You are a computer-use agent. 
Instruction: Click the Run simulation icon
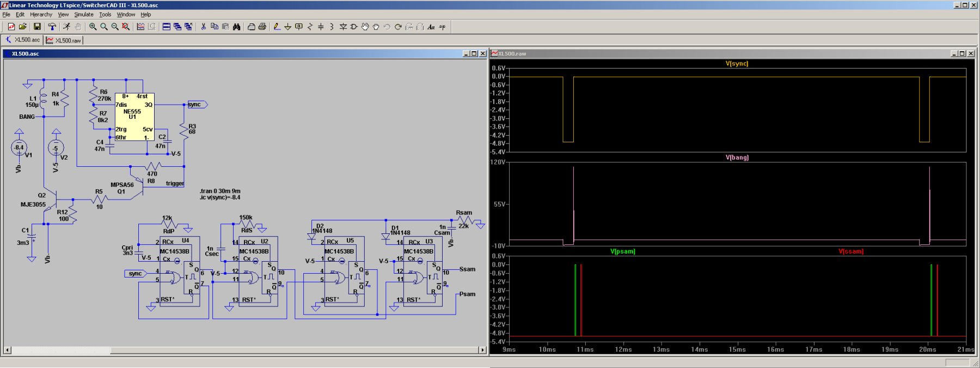click(x=66, y=27)
